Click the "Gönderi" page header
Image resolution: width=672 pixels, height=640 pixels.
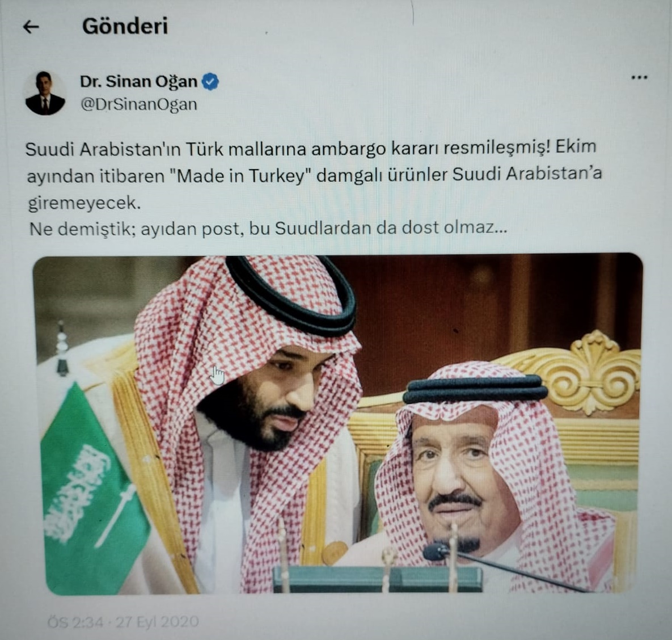pos(125,26)
